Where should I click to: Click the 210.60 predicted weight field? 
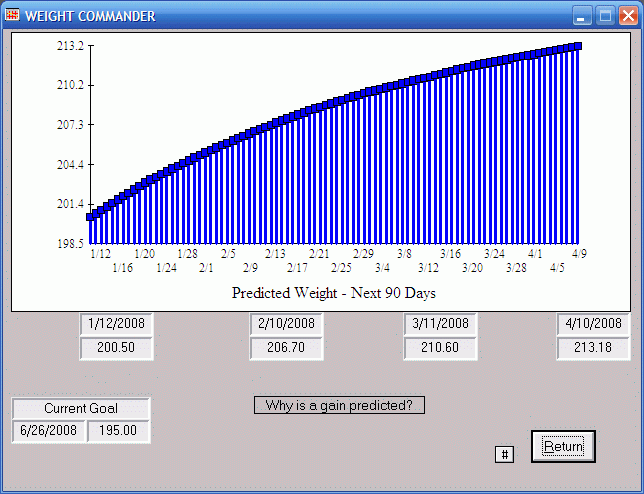pyautogui.click(x=441, y=348)
